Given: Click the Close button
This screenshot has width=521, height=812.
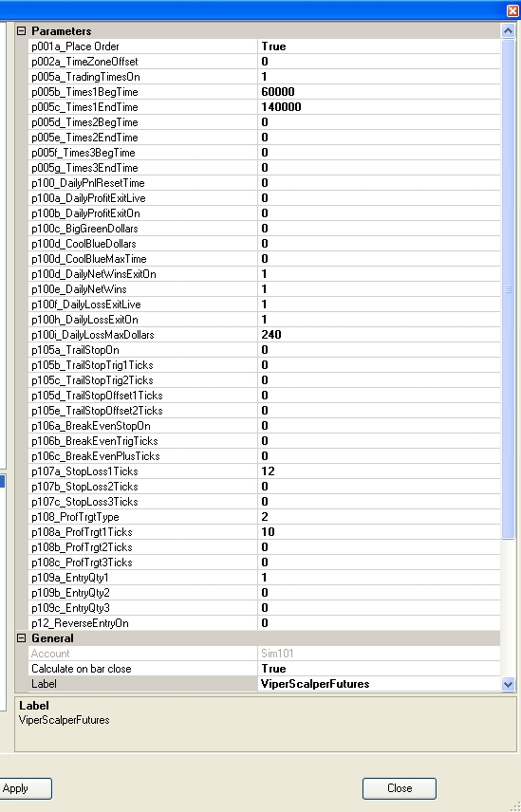Looking at the screenshot, I should tap(400, 788).
